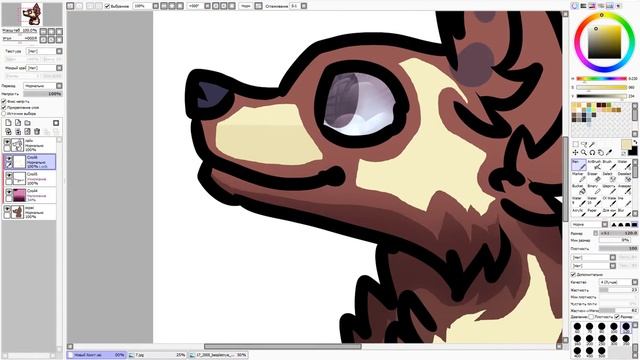Viewport: 640px width, 360px height.
Task: Open the rotation angle dropdown in toolbar
Action: click(207, 6)
